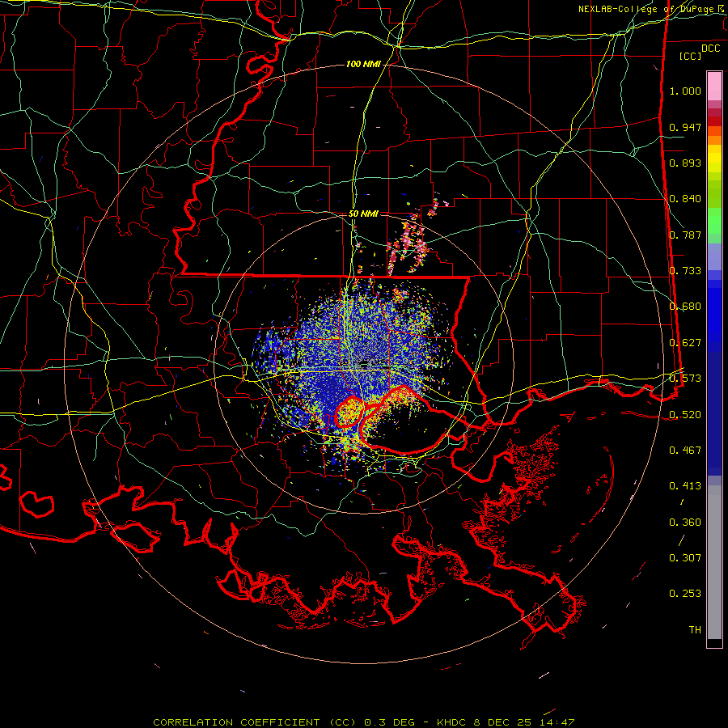Screen dimensions: 728x728
Task: Click the 14:47 timestamp in the caption
Action: pos(557,722)
